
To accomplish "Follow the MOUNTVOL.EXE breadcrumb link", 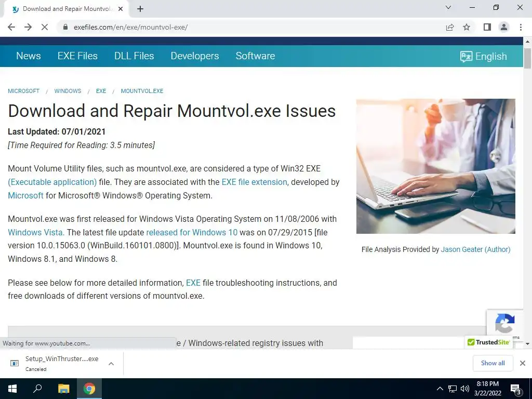I will (142, 91).
